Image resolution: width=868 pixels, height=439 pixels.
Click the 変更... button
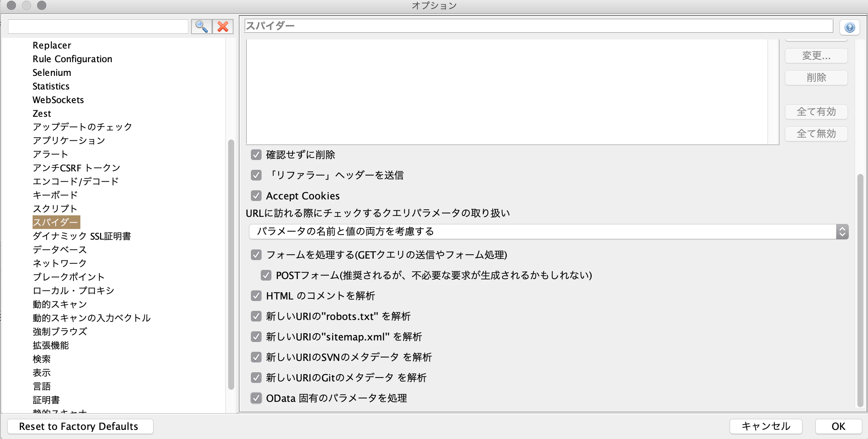pos(816,56)
